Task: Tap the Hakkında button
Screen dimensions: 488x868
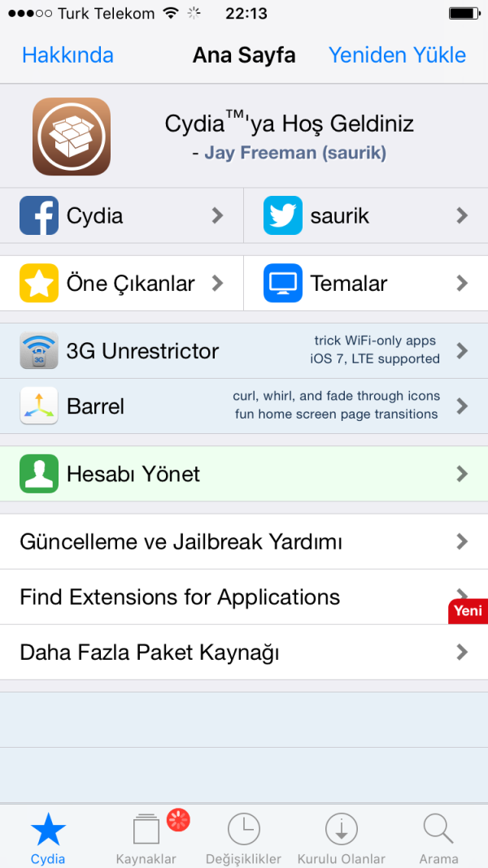Action: coord(68,55)
